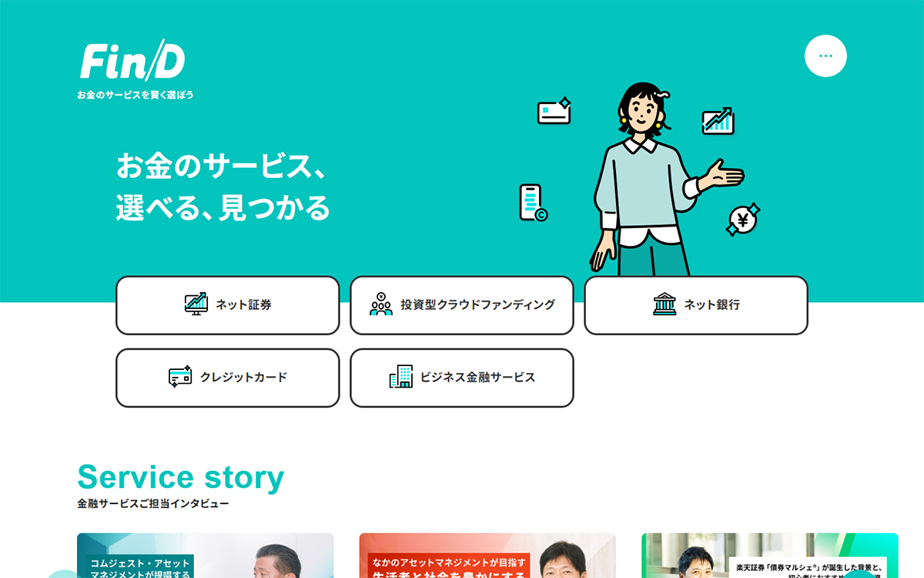
Task: Open the three-dot menu button
Action: tap(825, 56)
